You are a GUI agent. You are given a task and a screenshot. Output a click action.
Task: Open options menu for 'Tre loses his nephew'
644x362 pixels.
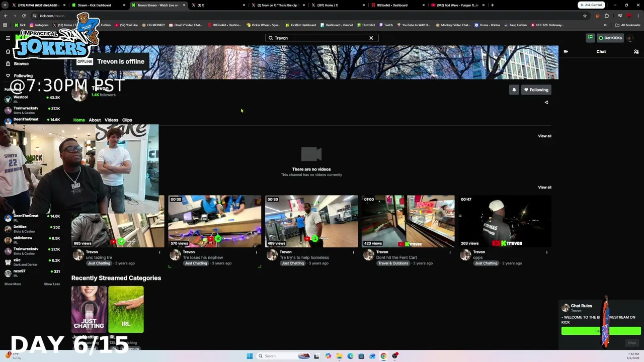[x=257, y=252]
